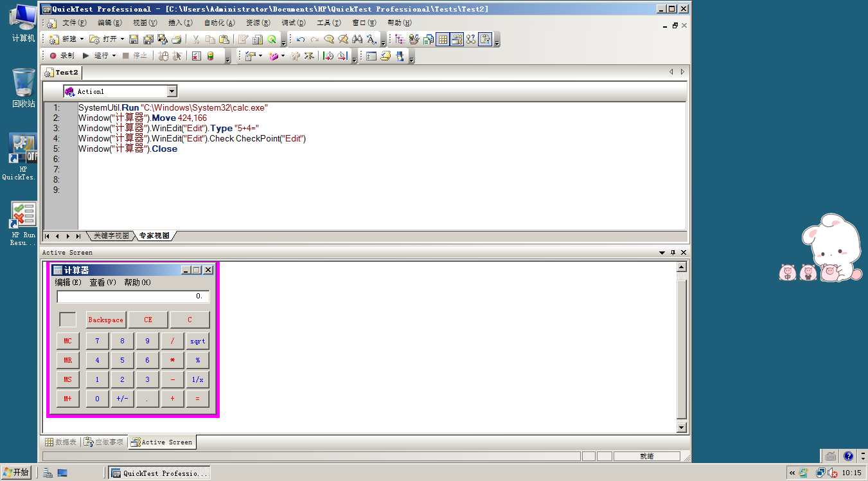Screen dimensions: 868x481
Task: Click the Results red-X document icon
Action: [x=197, y=56]
